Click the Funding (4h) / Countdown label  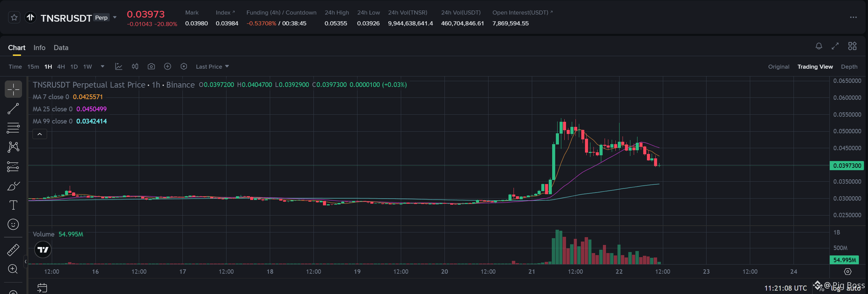(281, 13)
